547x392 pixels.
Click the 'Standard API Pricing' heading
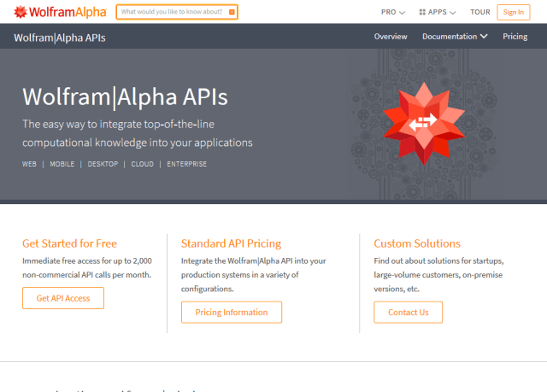click(231, 243)
